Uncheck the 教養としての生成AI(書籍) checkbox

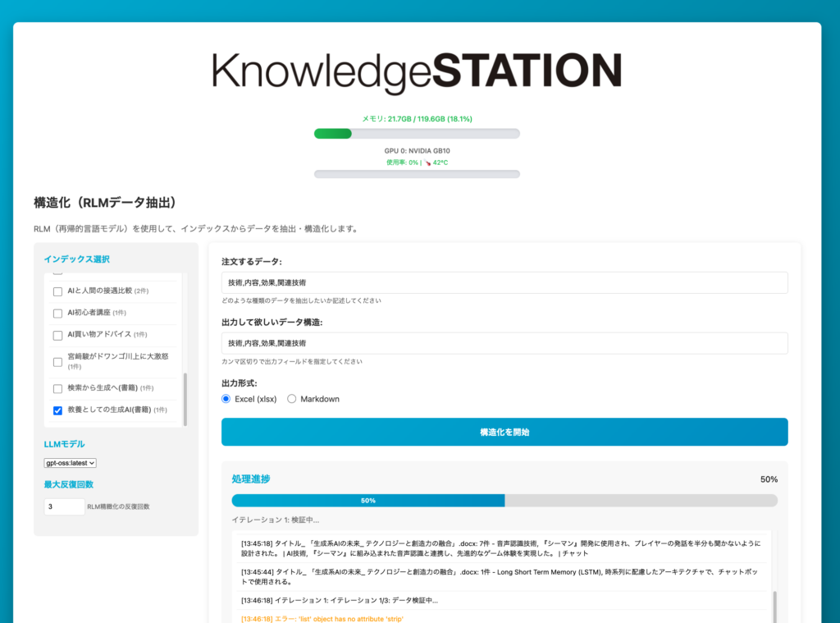pyautogui.click(x=57, y=410)
